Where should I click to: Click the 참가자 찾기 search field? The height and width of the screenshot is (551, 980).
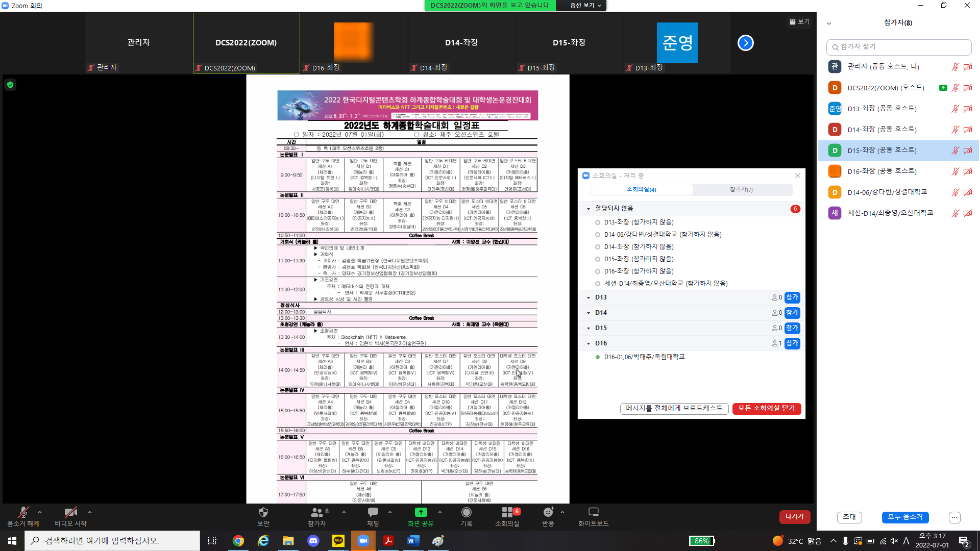(x=898, y=47)
